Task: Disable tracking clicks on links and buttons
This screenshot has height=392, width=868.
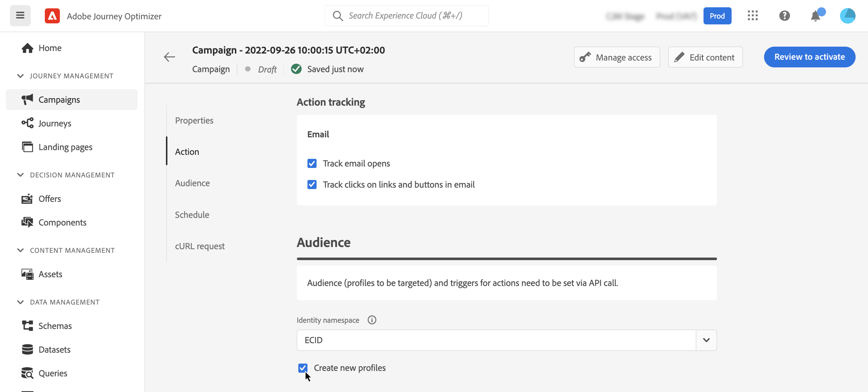Action: (312, 185)
